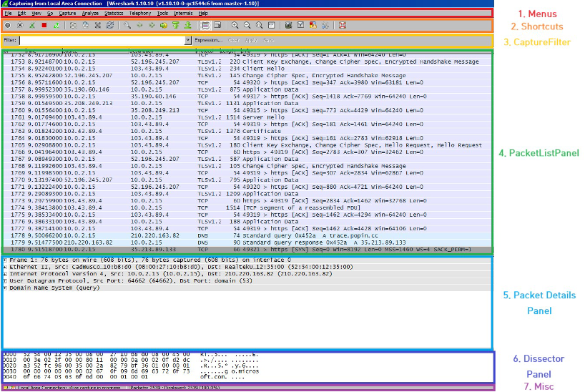This screenshot has width=585, height=392.
Task: Zoom out the packet text
Action: (x=247, y=25)
